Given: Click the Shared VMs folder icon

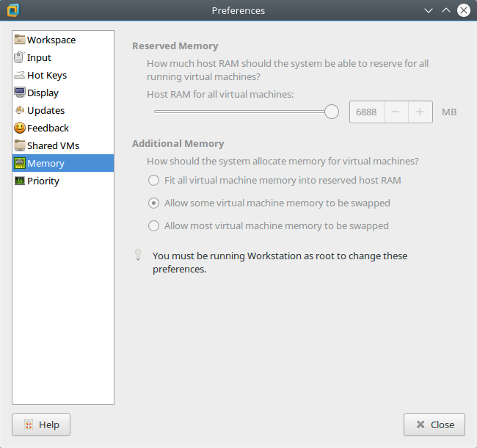Looking at the screenshot, I should click(x=20, y=145).
